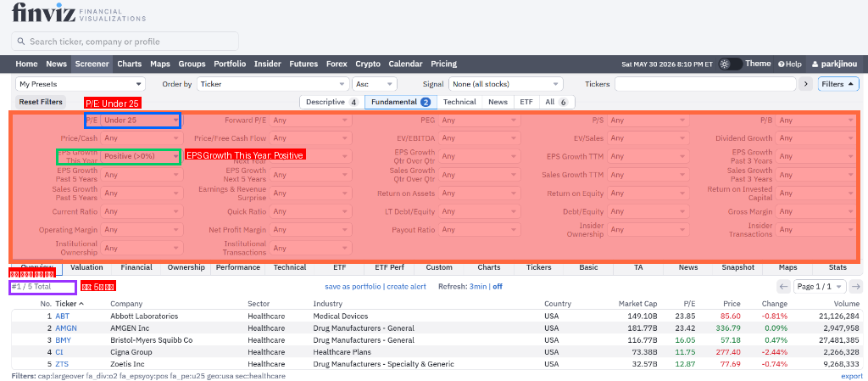The image size is (868, 381).
Task: Go to previous page with left arrow
Action: pos(784,286)
